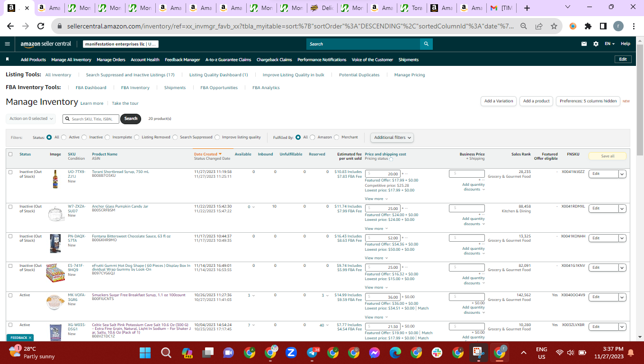Click the Torani Shortbread Syrup product image
Image resolution: width=644 pixels, height=364 pixels.
coord(55,179)
